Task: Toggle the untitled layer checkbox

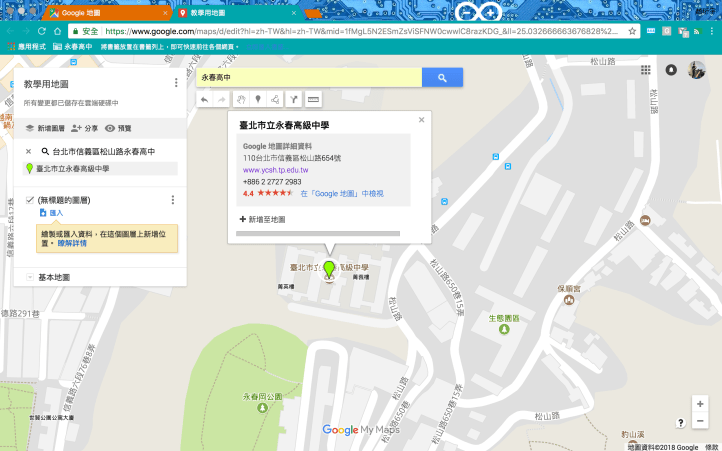Action: pos(30,200)
